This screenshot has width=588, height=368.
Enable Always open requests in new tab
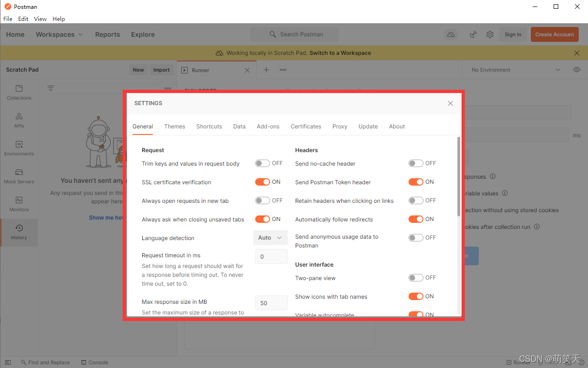point(262,201)
